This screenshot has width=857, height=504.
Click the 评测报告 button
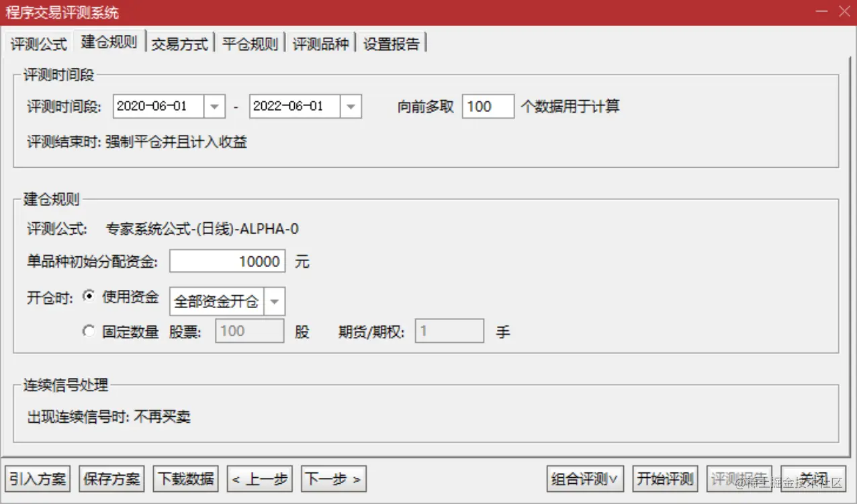(739, 479)
